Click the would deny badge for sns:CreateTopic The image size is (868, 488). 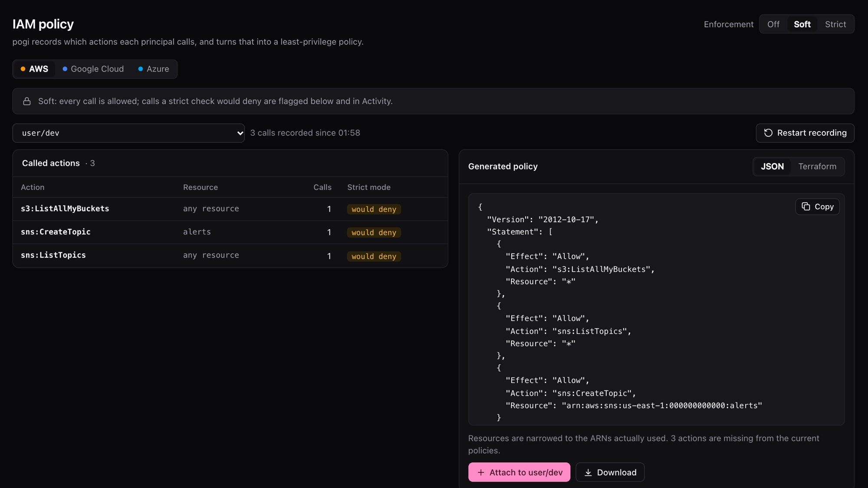374,233
